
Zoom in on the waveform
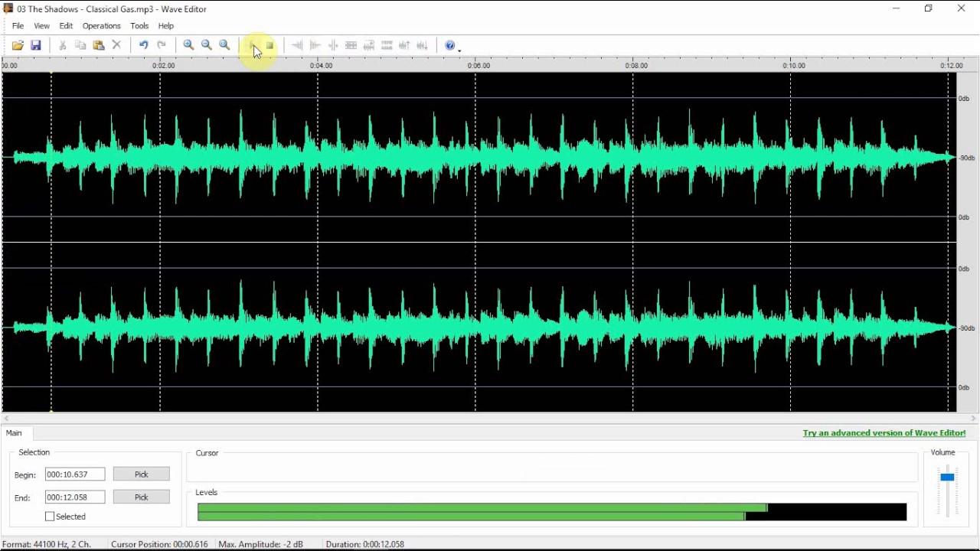[x=188, y=46]
